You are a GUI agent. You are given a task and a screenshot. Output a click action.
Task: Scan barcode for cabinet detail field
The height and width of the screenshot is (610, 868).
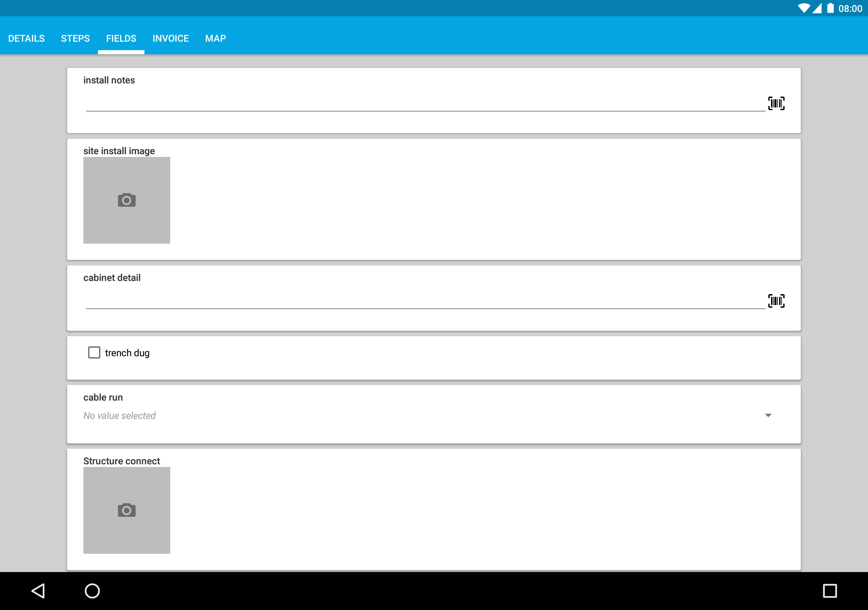click(x=776, y=301)
